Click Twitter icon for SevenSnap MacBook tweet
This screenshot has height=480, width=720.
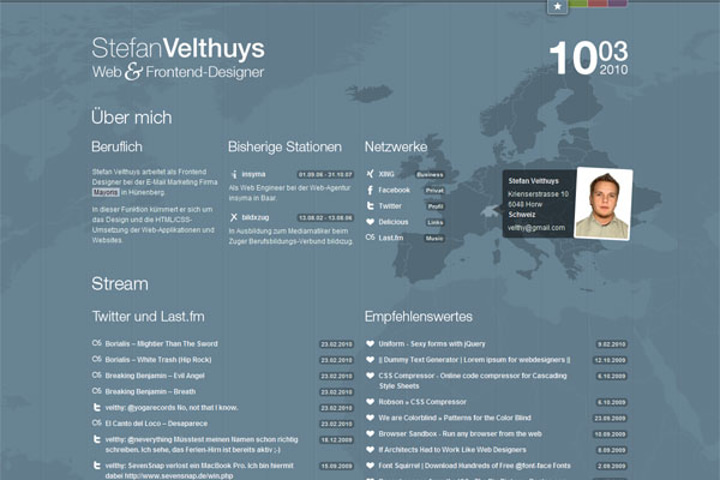(x=96, y=465)
